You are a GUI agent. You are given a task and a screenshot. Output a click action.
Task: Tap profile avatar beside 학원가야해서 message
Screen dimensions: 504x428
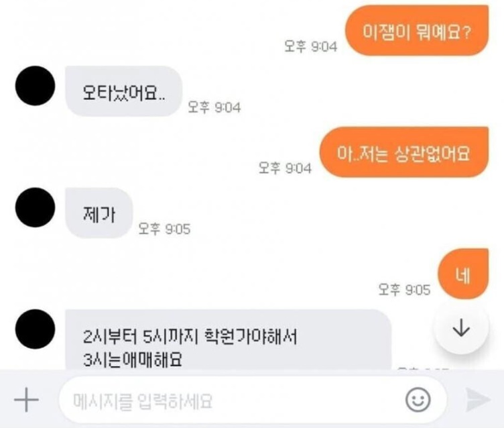tap(35, 329)
